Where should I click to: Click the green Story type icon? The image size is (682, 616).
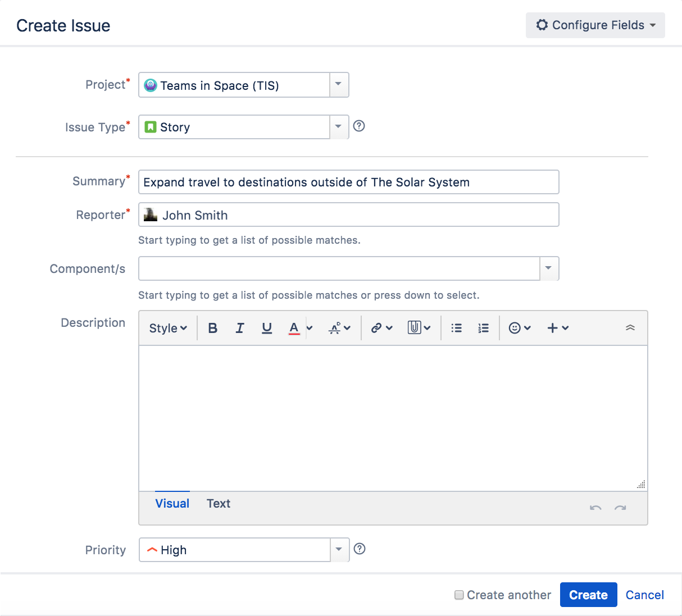150,127
